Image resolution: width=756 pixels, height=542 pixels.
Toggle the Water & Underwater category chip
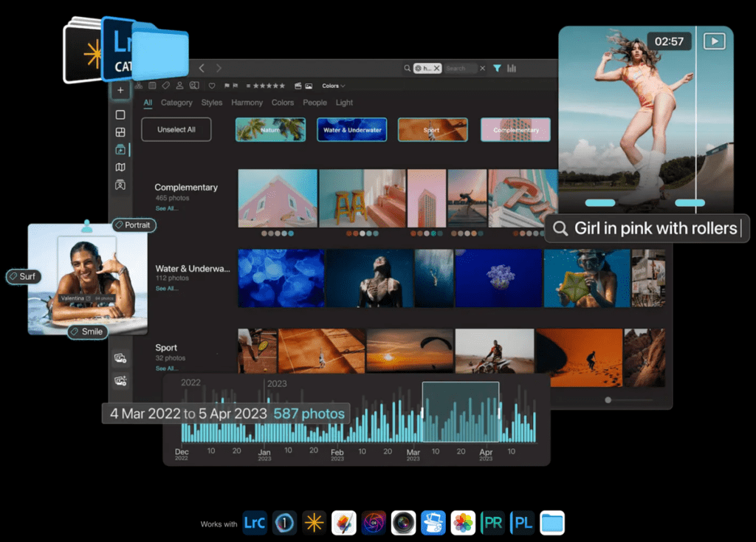(352, 129)
